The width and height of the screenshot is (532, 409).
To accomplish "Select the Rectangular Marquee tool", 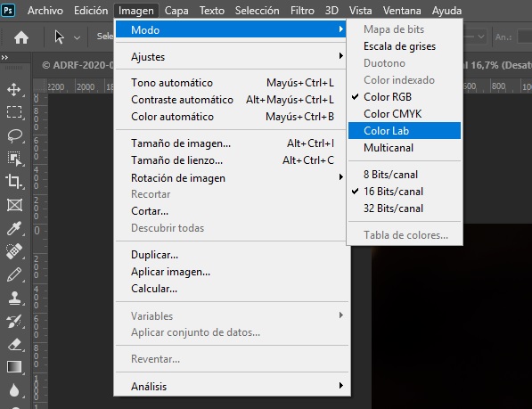I will coord(14,112).
